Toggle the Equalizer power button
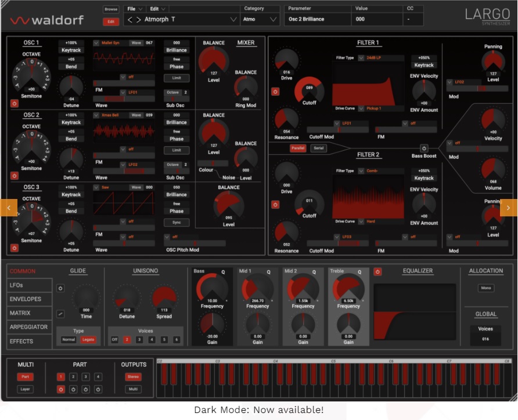518x420 pixels. click(x=377, y=271)
